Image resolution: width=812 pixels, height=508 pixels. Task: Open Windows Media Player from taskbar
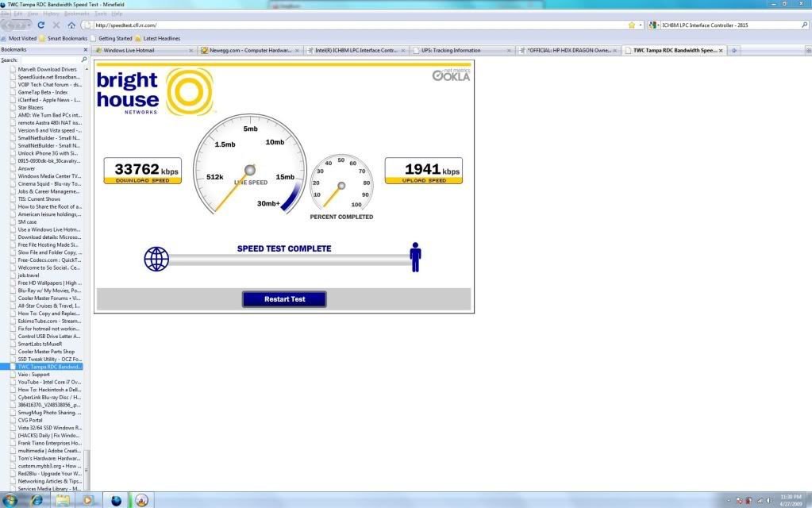(87, 500)
